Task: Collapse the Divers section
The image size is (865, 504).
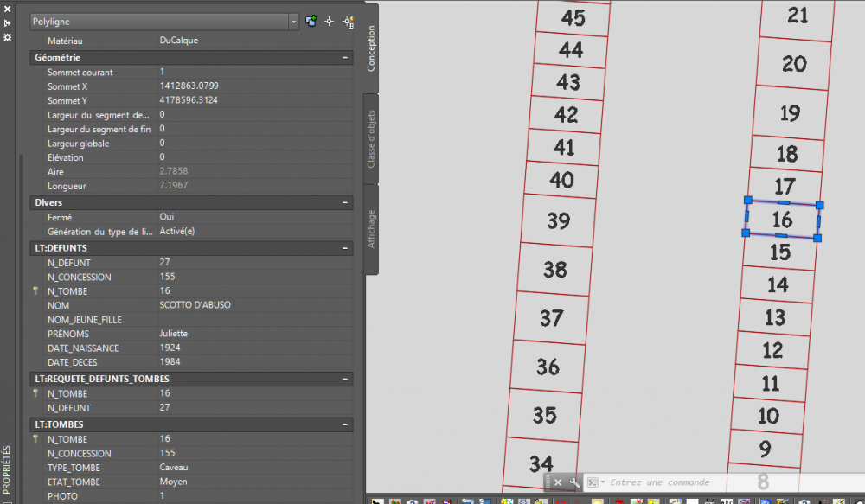Action: pyautogui.click(x=345, y=202)
